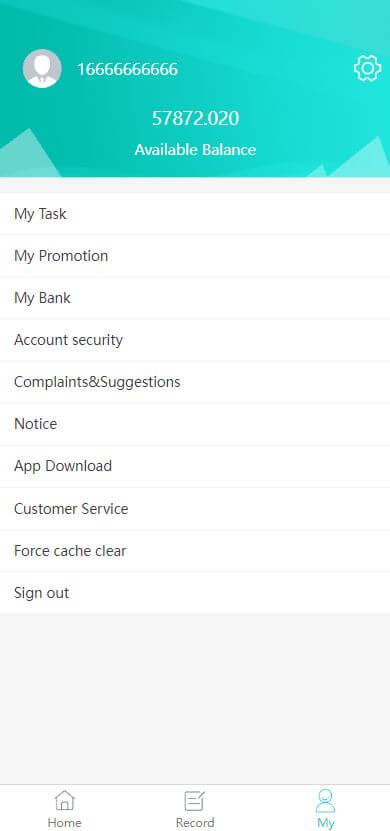Click the 57872.020 balance amount

tap(196, 118)
